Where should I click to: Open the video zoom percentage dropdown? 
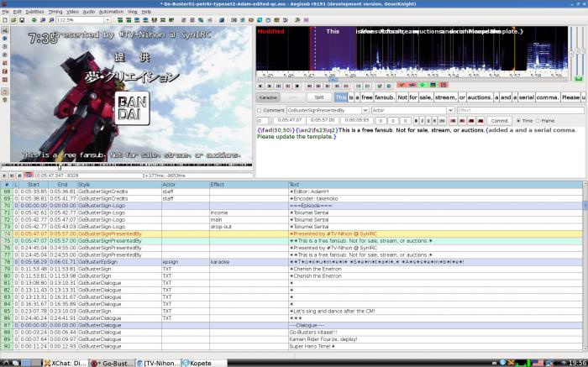[108, 20]
